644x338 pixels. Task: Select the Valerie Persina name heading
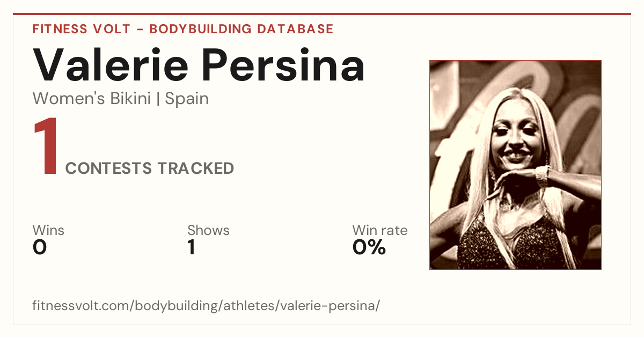[x=199, y=65]
